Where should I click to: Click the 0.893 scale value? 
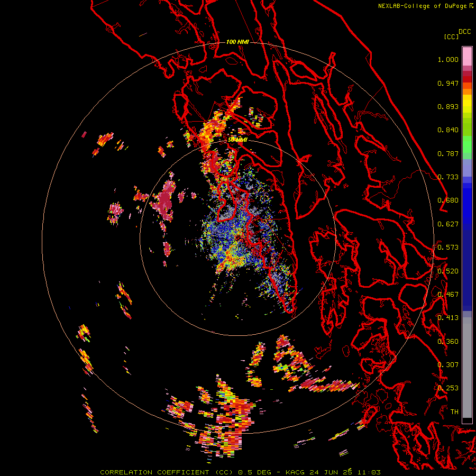coord(448,106)
